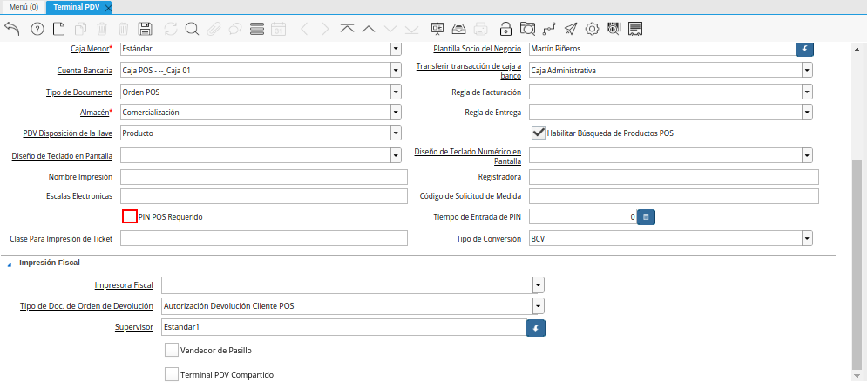Click the Nombre Impresión input field
The height and width of the screenshot is (383, 868).
coord(263,177)
